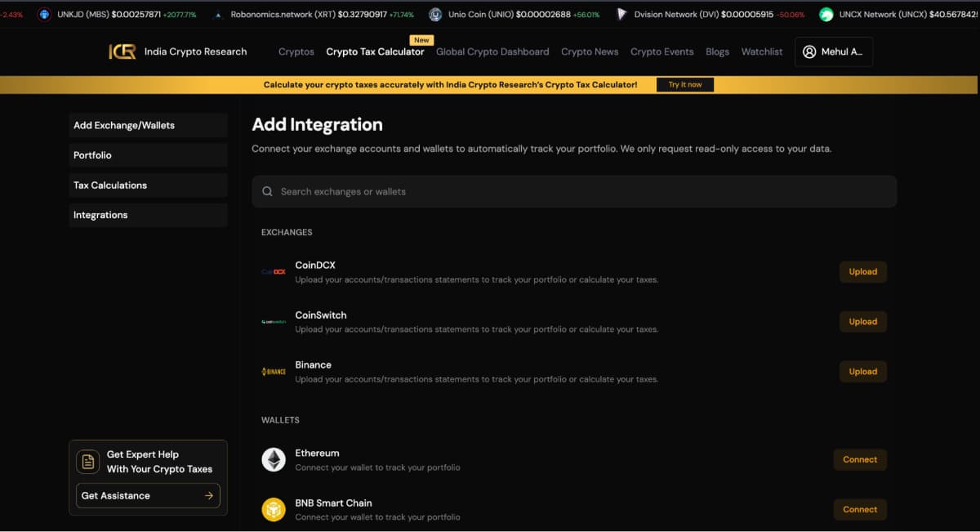Click the search magnifier icon
Viewport: 980px width, 532px height.
267,192
